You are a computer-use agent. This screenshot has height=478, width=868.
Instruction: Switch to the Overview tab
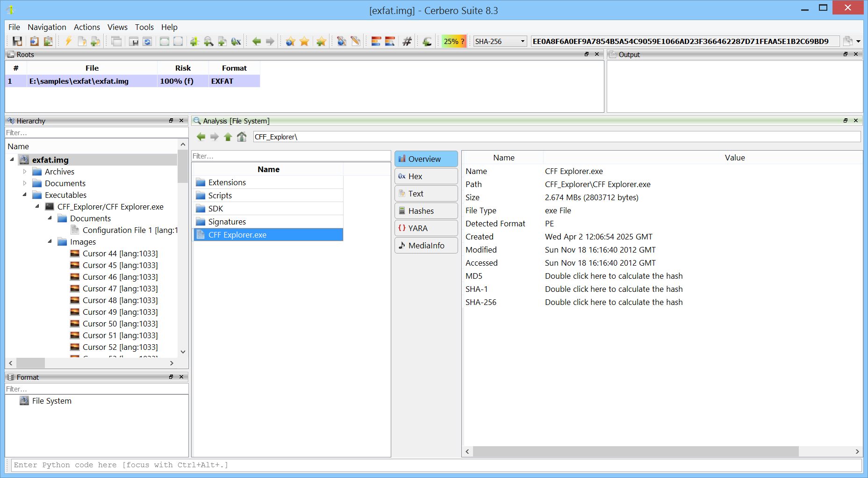click(x=426, y=159)
